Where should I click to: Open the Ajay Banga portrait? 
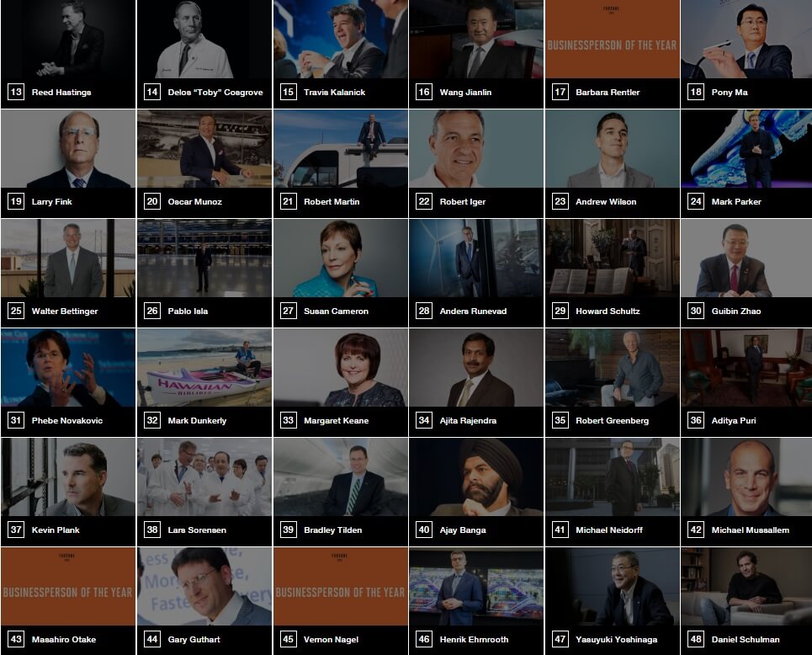click(x=476, y=477)
